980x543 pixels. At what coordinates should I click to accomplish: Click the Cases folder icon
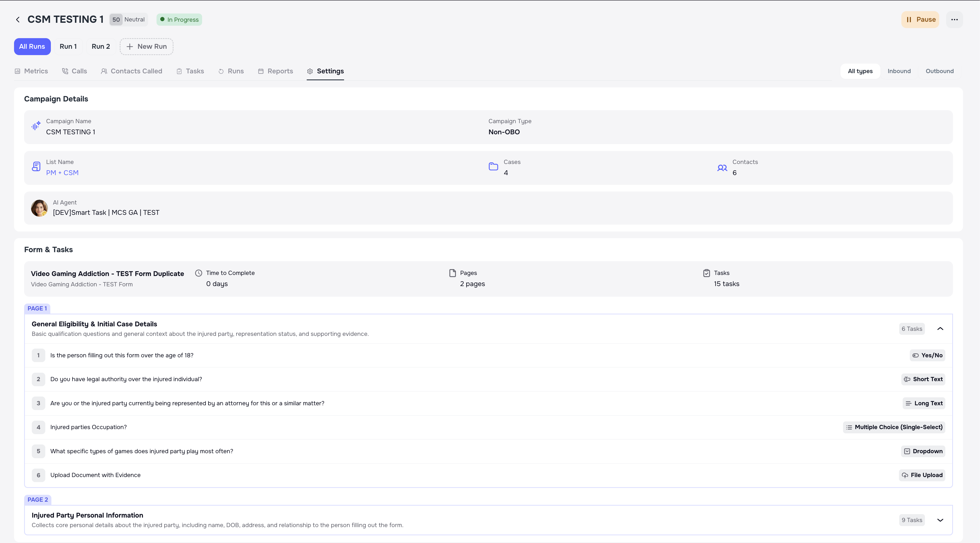click(493, 167)
